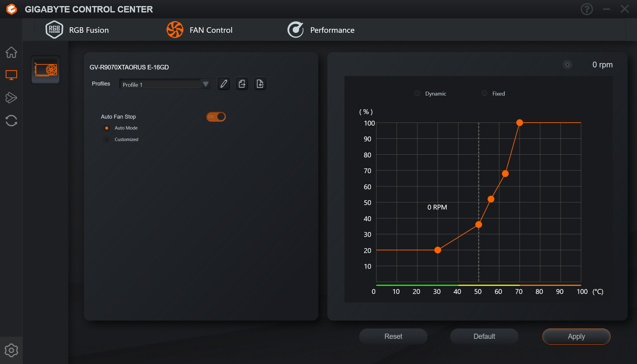637x364 pixels.
Task: Click the pencil edit profile icon
Action: click(x=224, y=84)
